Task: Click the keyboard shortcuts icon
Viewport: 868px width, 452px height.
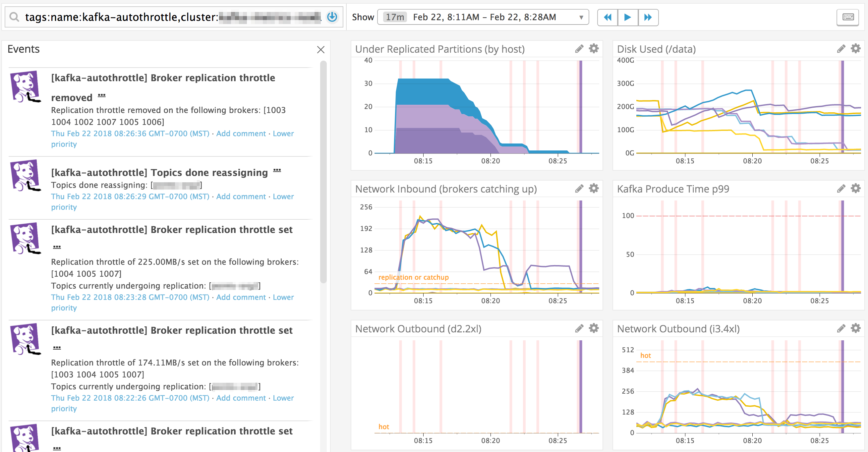Action: 848,17
